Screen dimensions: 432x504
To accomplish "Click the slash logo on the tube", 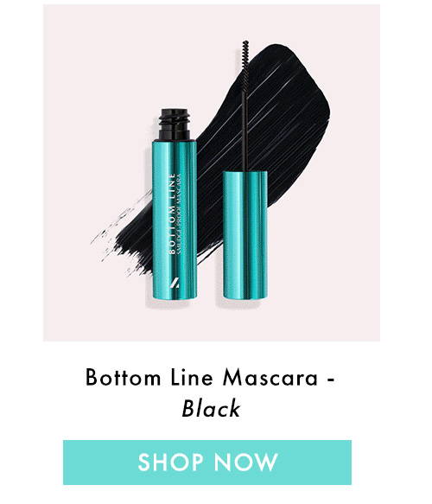I will point(175,283).
